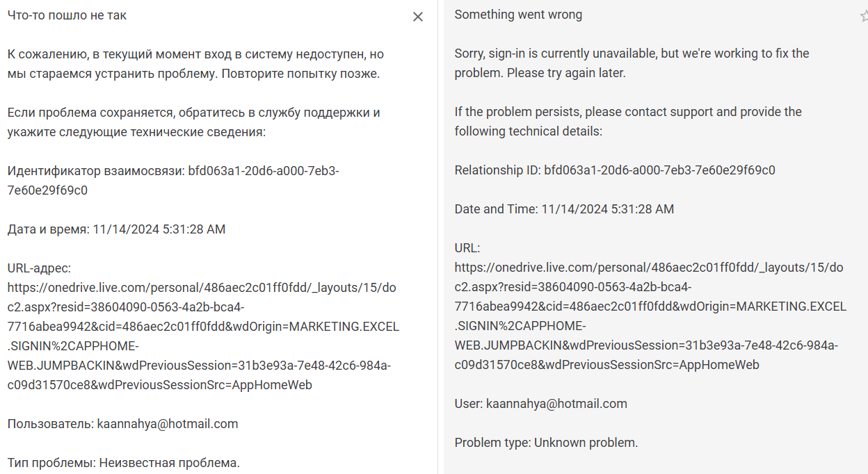The height and width of the screenshot is (474, 868).
Task: Click the 'URL-адрес:' label
Action: tap(39, 268)
